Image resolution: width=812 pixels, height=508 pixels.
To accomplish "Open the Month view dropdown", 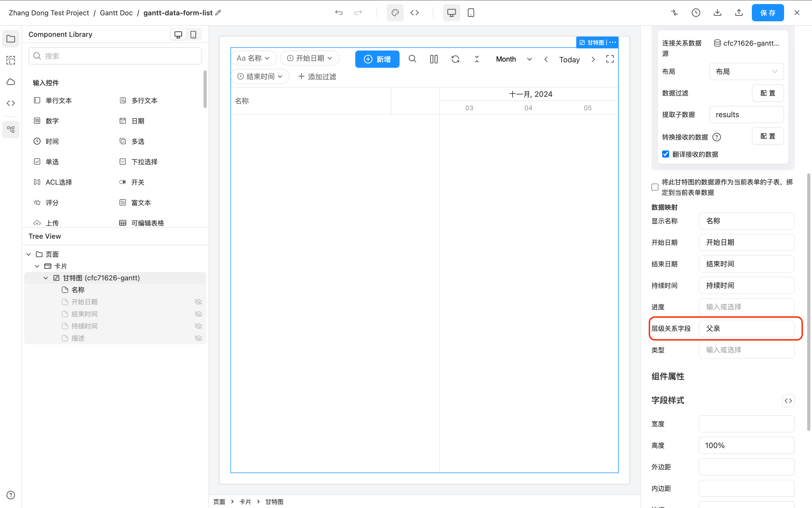I will click(514, 59).
